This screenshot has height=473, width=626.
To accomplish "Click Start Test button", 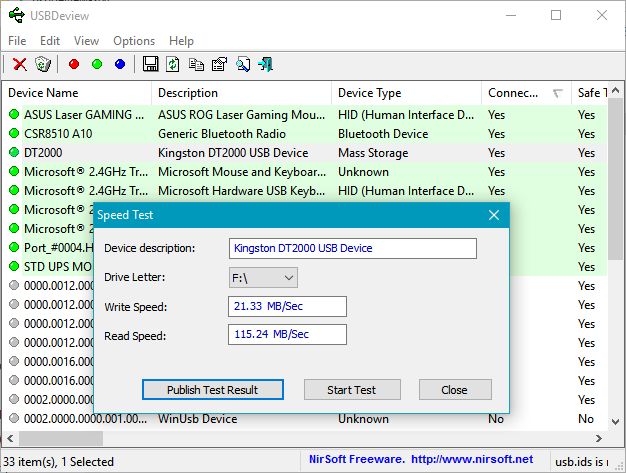I will (352, 390).
